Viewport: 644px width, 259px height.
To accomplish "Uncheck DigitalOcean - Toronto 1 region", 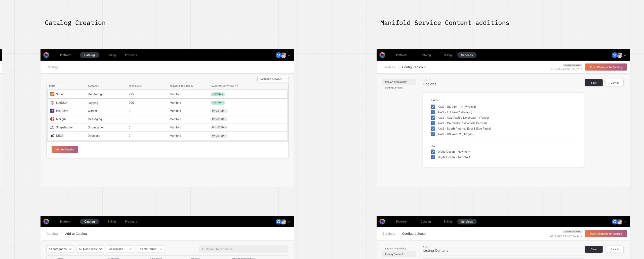I will click(x=433, y=157).
